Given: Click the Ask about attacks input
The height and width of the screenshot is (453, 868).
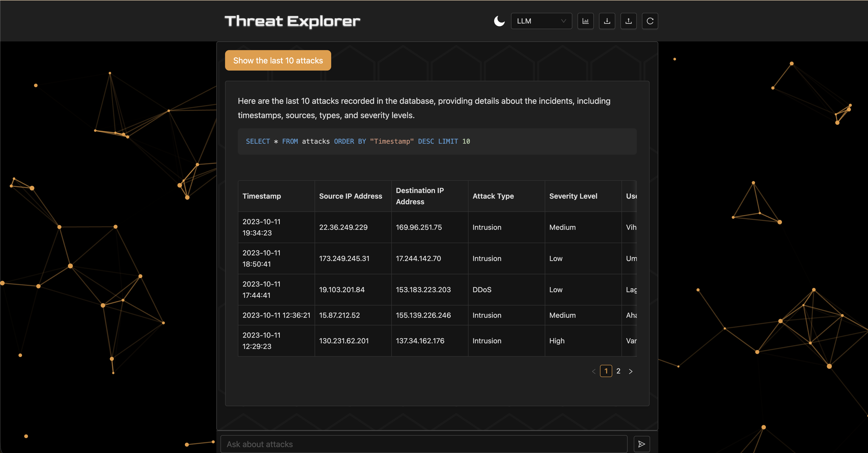Looking at the screenshot, I should 424,444.
